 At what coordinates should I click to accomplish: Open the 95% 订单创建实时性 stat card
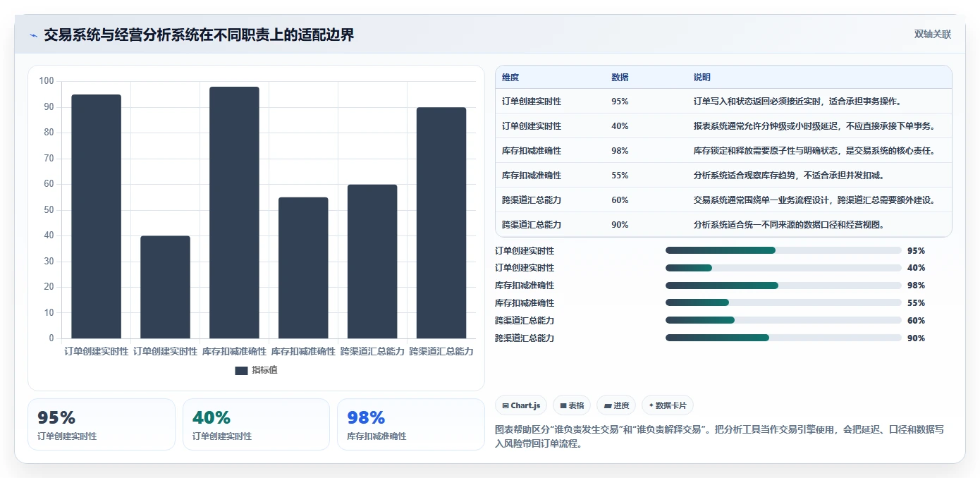click(x=102, y=424)
